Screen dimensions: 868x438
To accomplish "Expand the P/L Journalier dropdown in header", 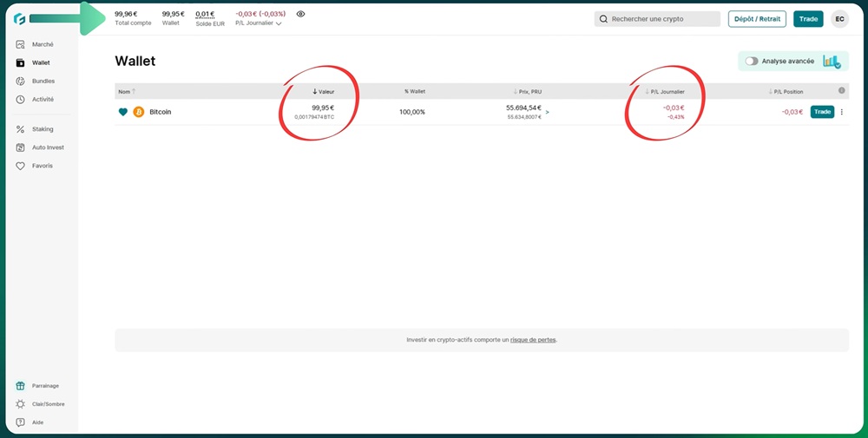I will coord(259,23).
